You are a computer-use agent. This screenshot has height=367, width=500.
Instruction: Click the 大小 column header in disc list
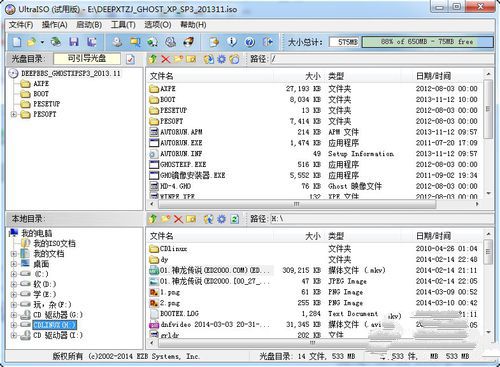point(313,76)
